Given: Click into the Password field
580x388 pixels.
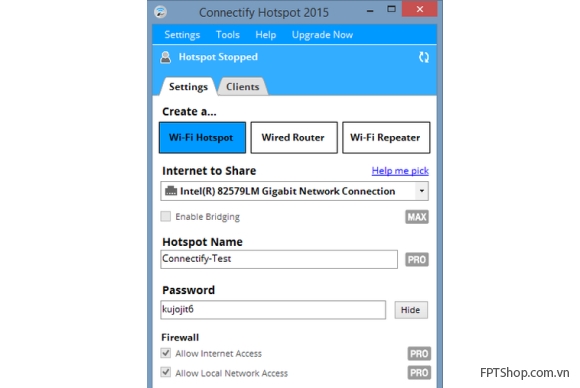Looking at the screenshot, I should pos(273,310).
